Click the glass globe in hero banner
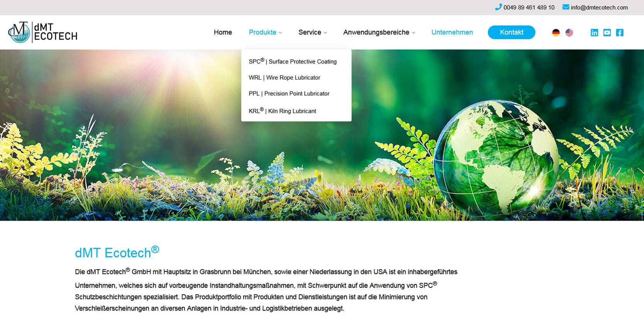The image size is (644, 328). [496, 158]
